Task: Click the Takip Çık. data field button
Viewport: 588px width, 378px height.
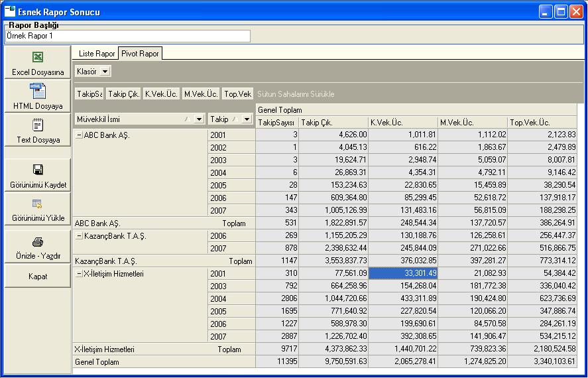Action: coord(124,94)
